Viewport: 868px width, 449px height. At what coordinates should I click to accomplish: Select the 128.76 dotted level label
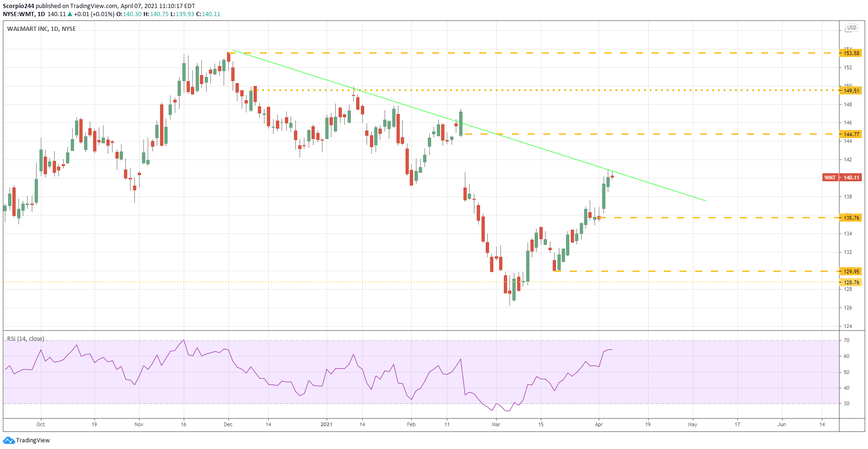pos(851,282)
